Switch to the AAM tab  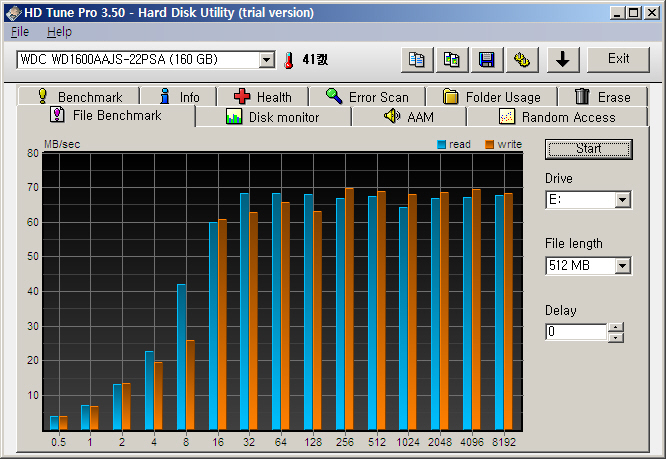(409, 117)
